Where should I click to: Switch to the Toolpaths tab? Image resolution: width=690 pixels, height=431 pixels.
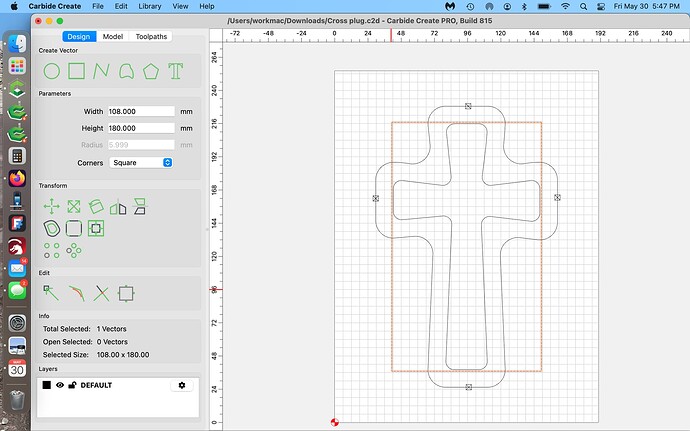151,37
